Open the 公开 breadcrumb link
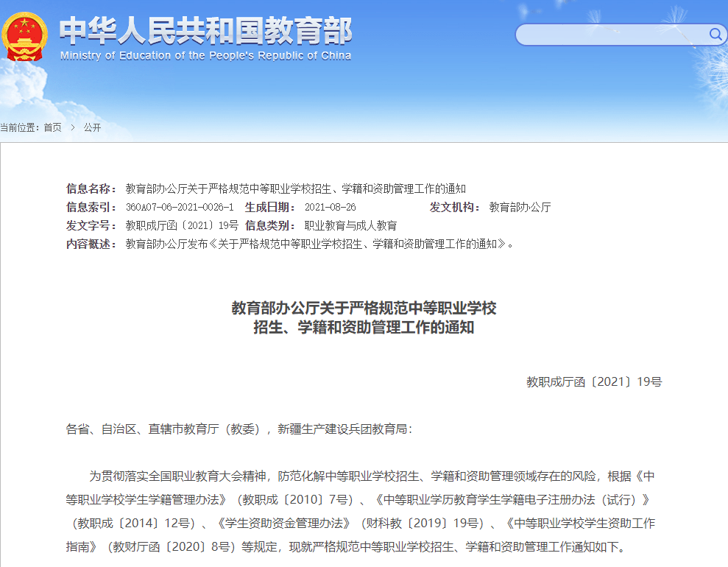This screenshot has height=567, width=728. (x=93, y=128)
